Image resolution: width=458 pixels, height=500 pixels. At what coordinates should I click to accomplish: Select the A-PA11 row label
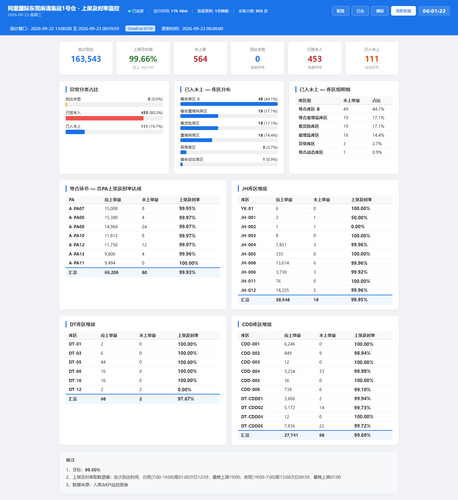click(x=77, y=263)
